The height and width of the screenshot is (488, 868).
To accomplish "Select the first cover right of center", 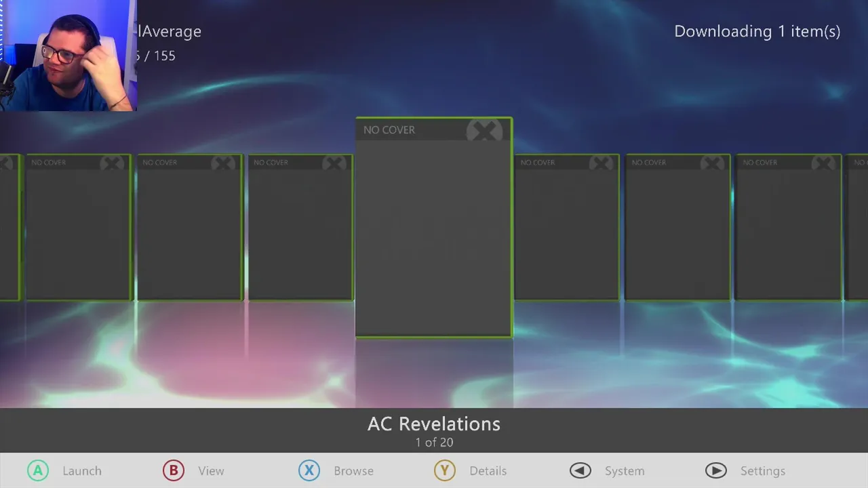I will coord(566,227).
